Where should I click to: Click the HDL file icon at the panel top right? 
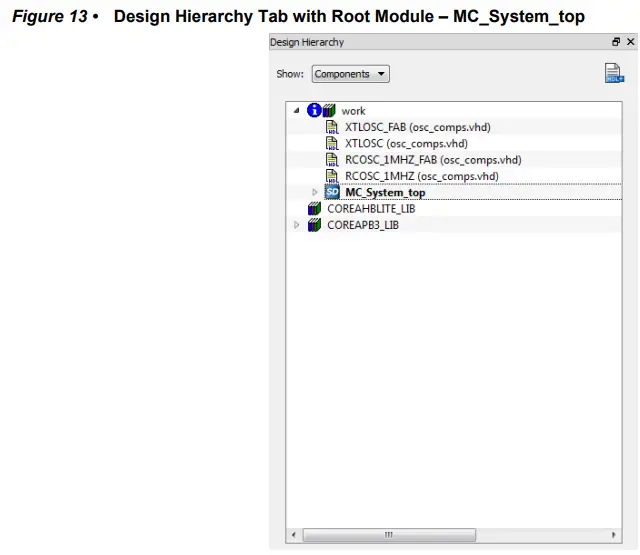coord(614,73)
